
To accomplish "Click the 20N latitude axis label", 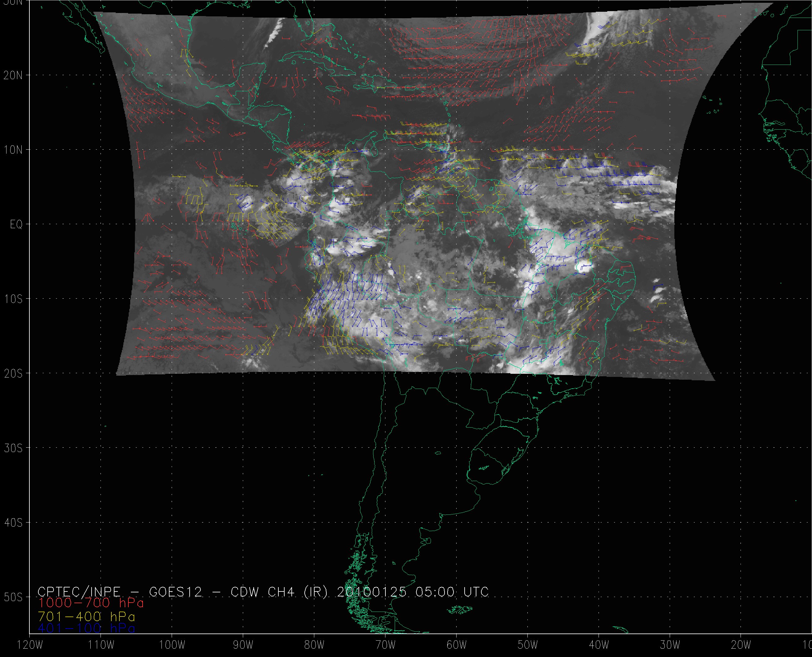I will coord(13,75).
